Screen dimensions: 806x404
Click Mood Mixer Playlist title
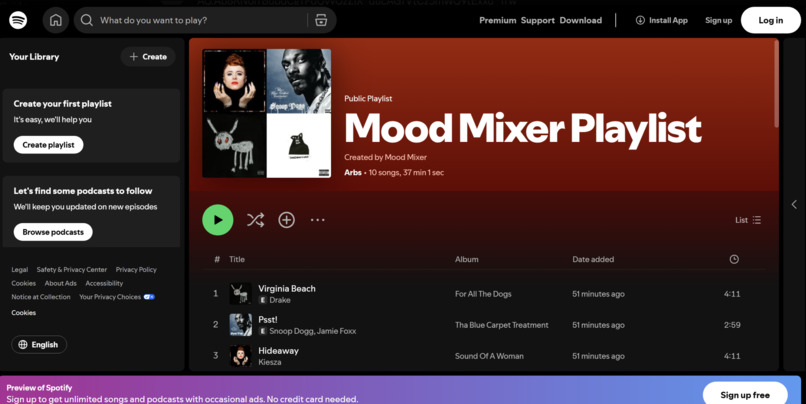pos(523,128)
